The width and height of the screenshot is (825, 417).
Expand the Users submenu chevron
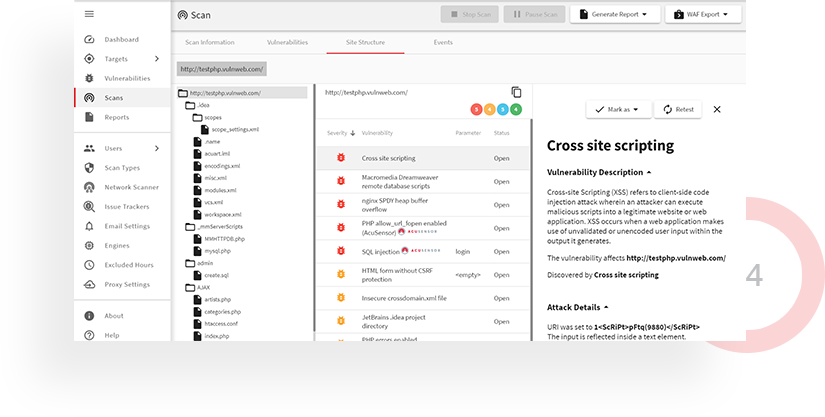pyautogui.click(x=156, y=148)
